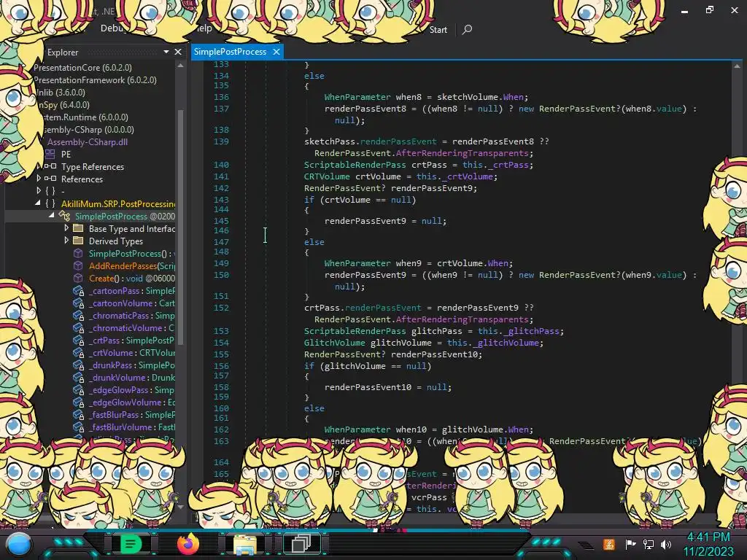The image size is (747, 560).
Task: Open the Debug menu
Action: (112, 28)
